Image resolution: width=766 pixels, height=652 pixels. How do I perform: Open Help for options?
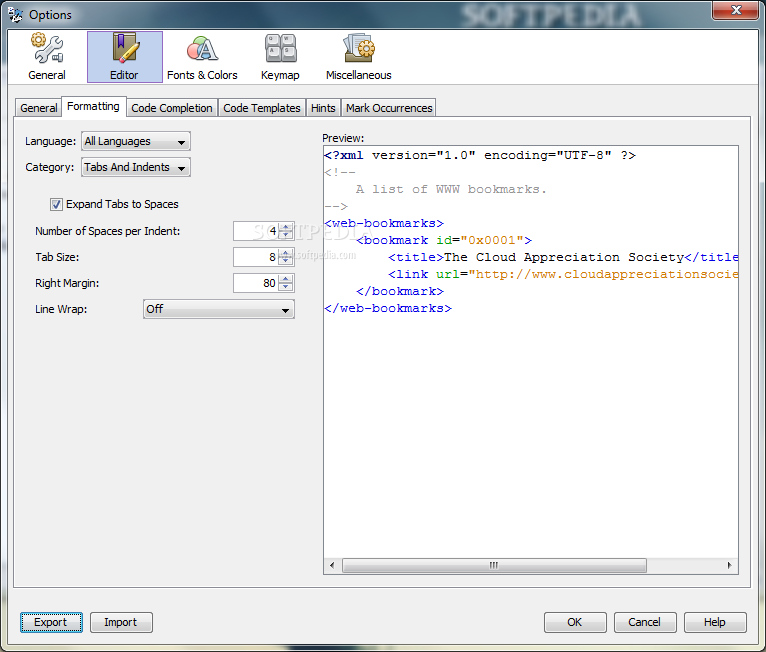[x=715, y=622]
